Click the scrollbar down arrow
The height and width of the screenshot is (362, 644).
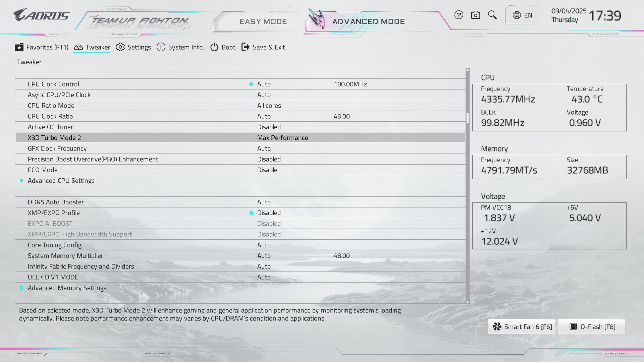[467, 302]
